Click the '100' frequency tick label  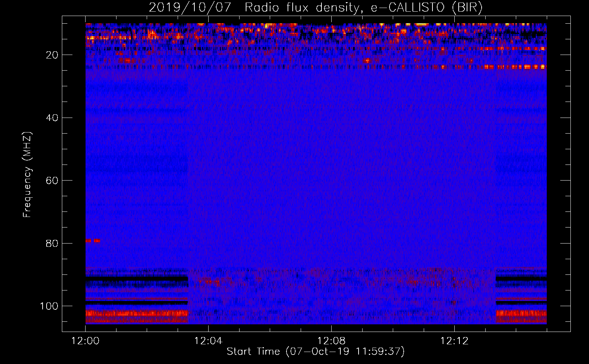tap(49, 306)
